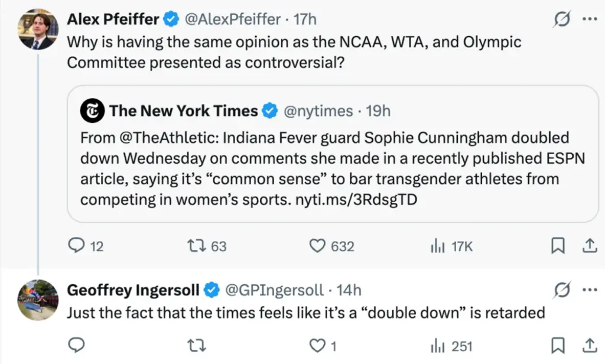
Task: View analytics showing 17K views
Action: pyautogui.click(x=451, y=246)
